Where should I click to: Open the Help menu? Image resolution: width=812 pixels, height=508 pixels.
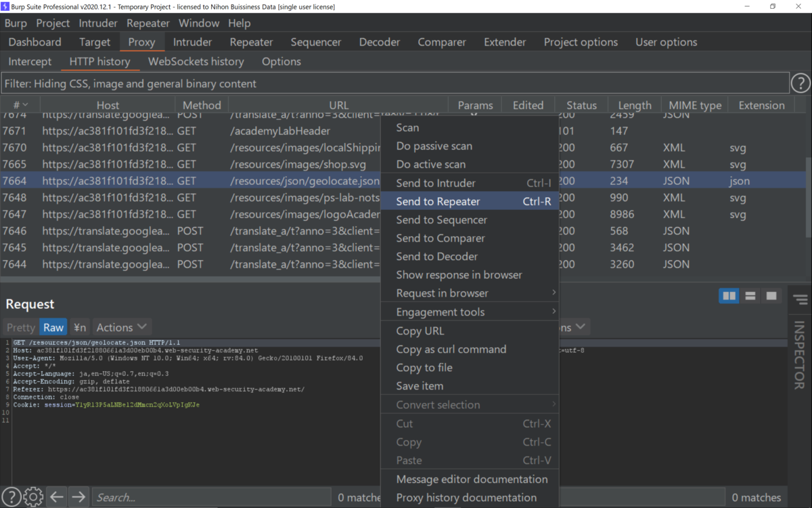[x=239, y=23]
